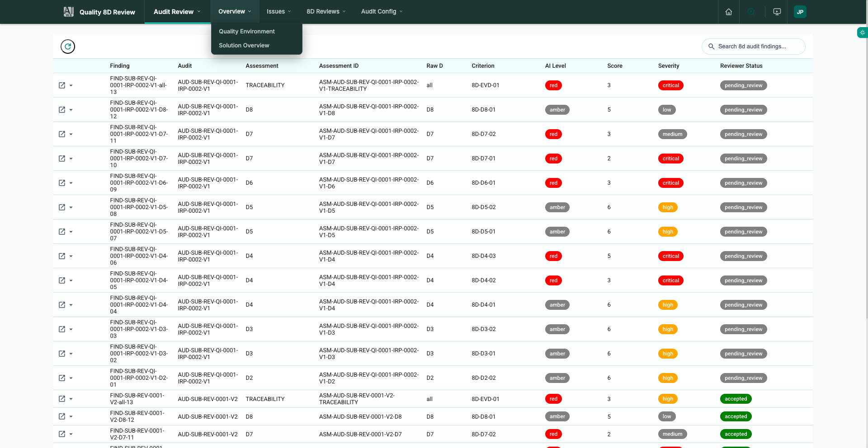Viewport: 868px width, 448px height.
Task: Expand row actions arrow for IRP-0002-V1-D5-08
Action: [x=71, y=208]
